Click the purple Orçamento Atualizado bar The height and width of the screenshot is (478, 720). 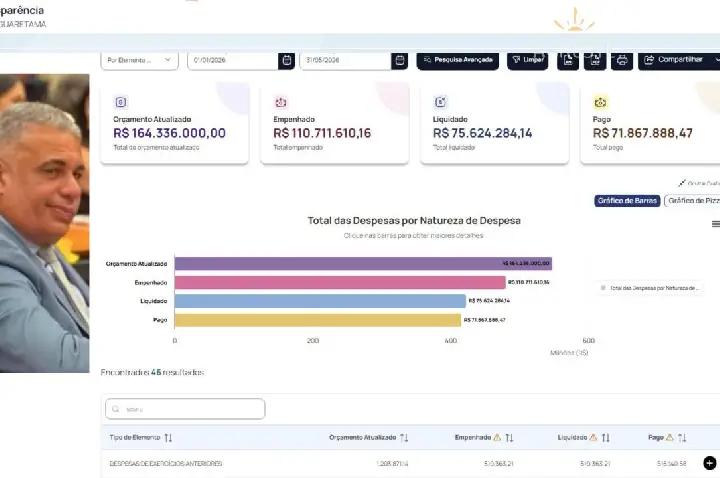click(x=363, y=264)
